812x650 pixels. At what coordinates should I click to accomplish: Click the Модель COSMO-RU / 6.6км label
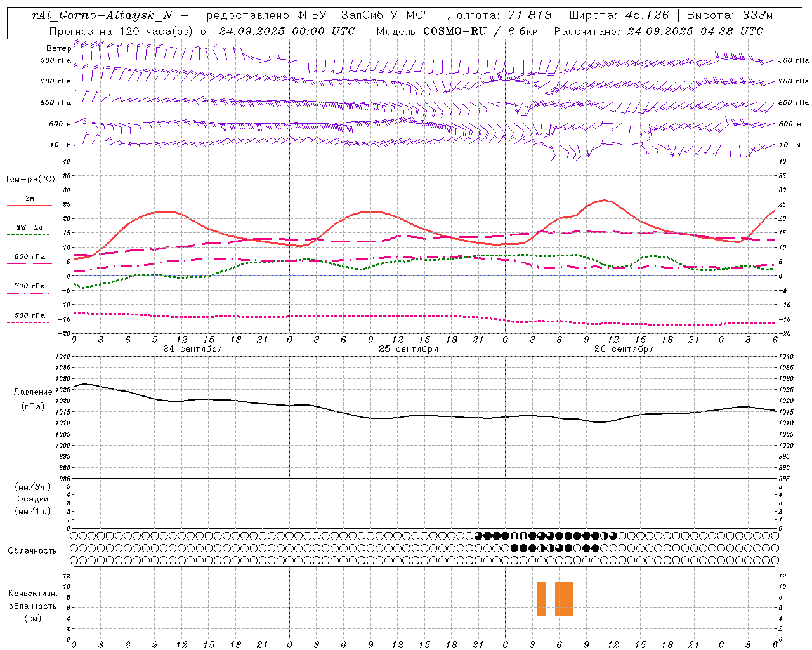pyautogui.click(x=457, y=31)
